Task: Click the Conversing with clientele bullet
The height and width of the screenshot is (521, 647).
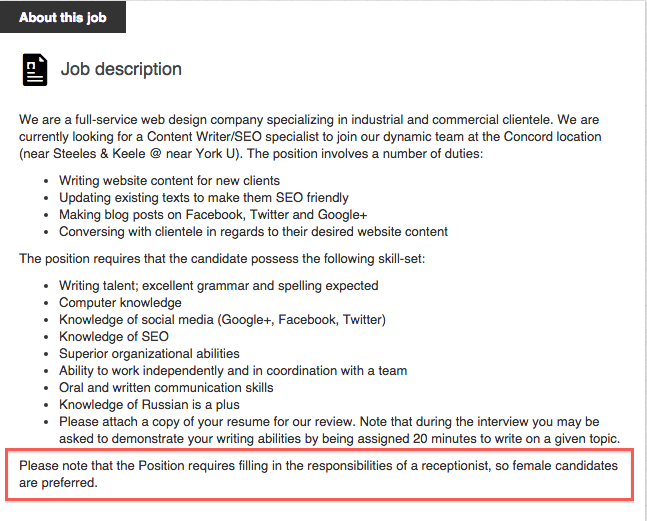Action: (253, 231)
